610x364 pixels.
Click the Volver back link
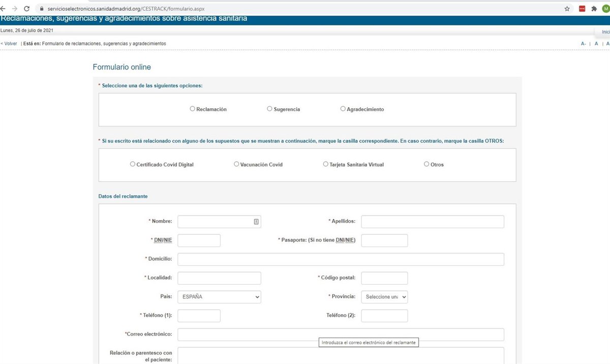point(9,44)
